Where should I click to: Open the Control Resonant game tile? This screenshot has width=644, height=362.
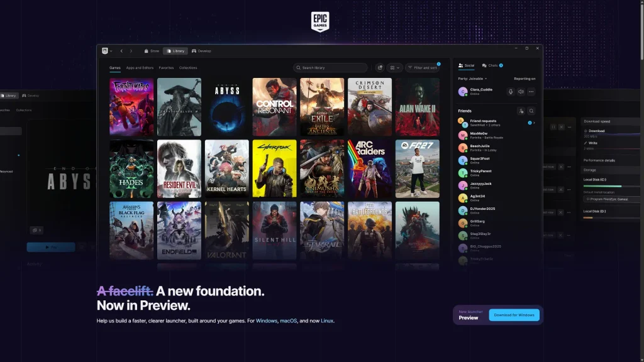tap(274, 107)
